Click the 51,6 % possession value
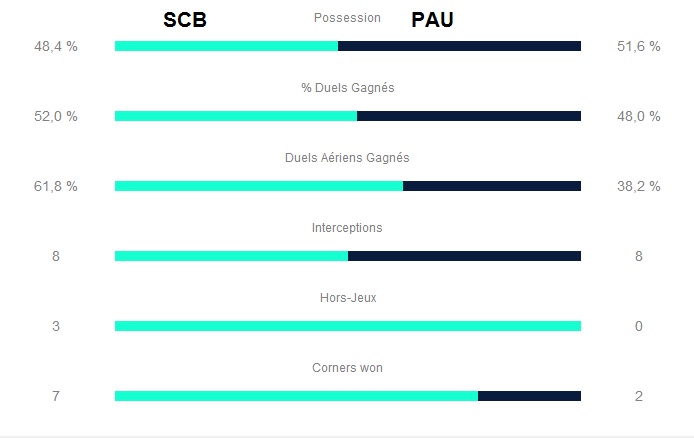 tap(639, 46)
